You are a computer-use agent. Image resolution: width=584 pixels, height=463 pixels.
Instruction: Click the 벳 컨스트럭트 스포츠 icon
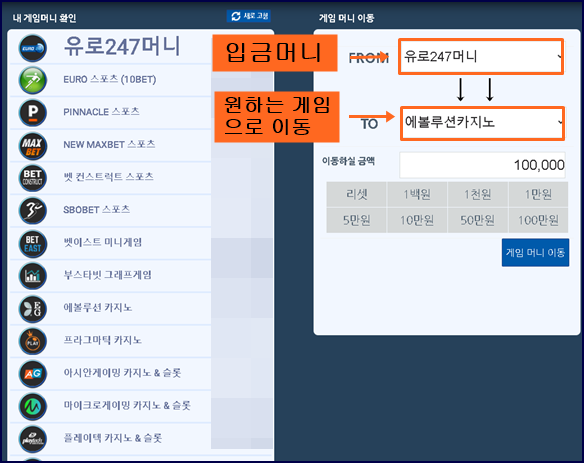click(33, 178)
